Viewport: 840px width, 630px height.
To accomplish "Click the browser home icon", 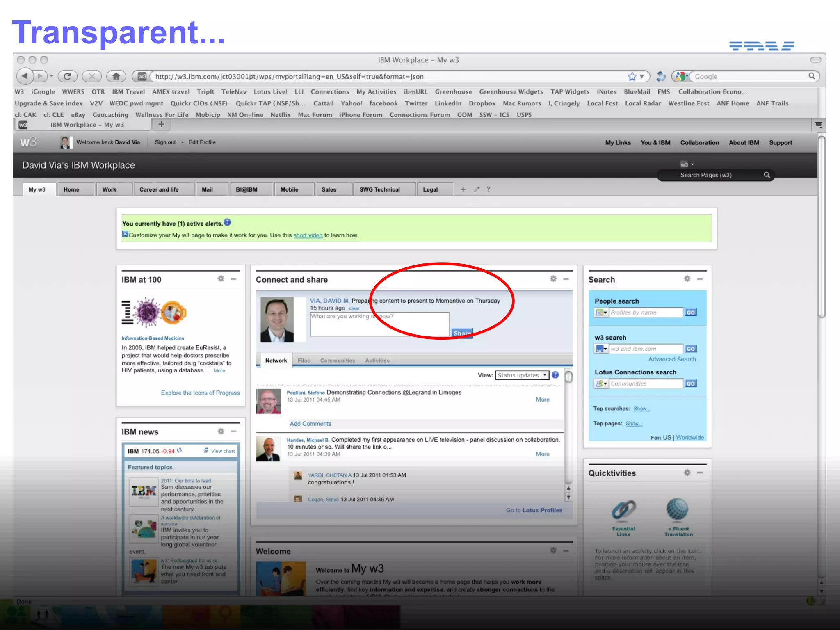I will [116, 76].
